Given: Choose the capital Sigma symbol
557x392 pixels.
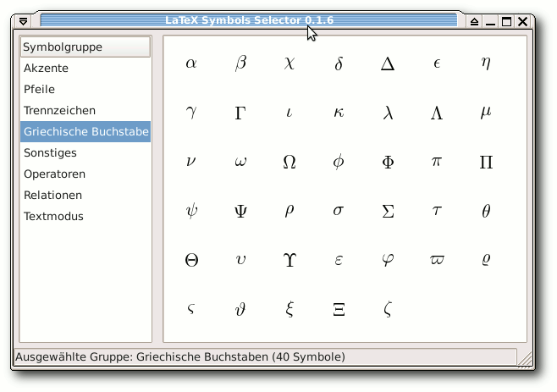Looking at the screenshot, I should pos(388,211).
